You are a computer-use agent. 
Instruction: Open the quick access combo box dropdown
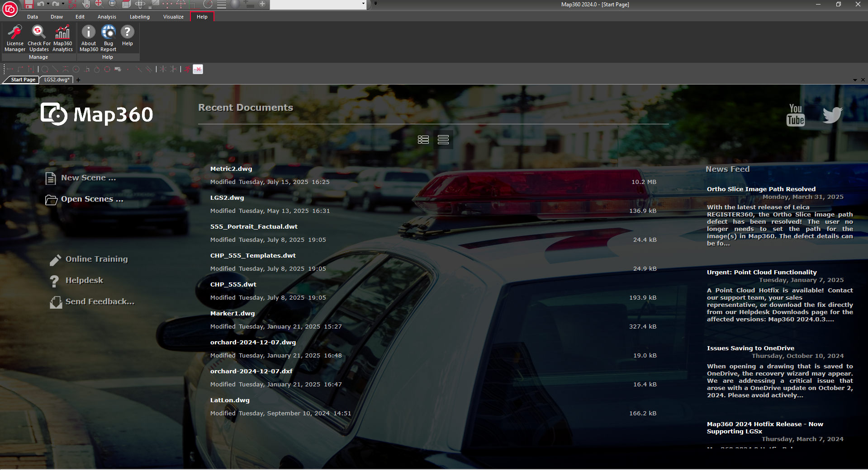click(x=363, y=4)
